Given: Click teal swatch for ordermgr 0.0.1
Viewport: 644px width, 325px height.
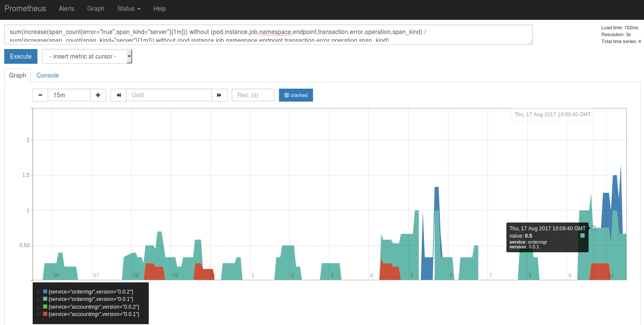Looking at the screenshot, I should [45, 299].
